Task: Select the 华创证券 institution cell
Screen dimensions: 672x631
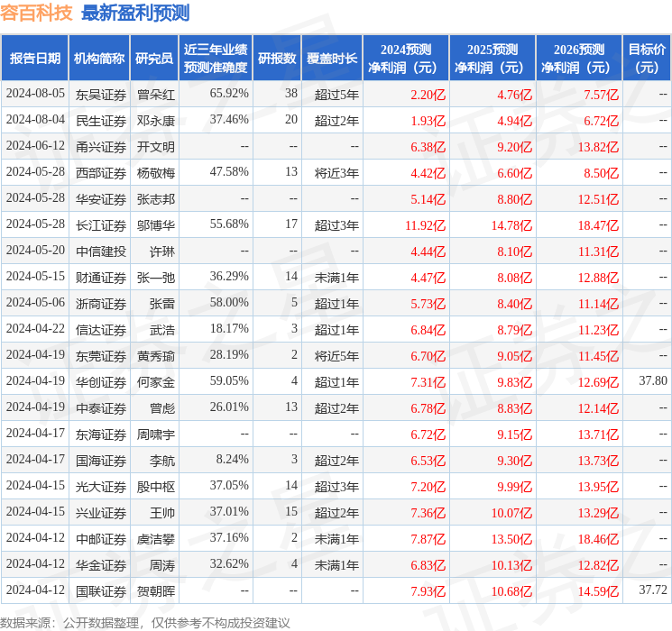Action: 101,381
